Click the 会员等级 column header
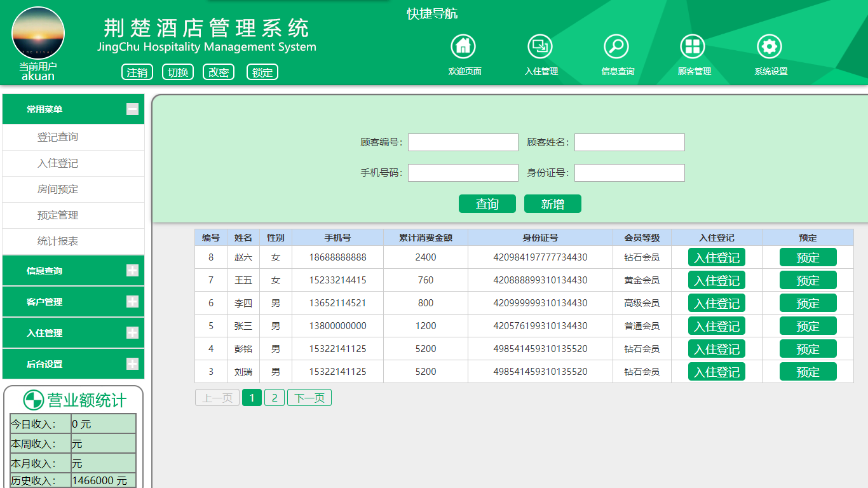This screenshot has height=488, width=868. click(642, 238)
